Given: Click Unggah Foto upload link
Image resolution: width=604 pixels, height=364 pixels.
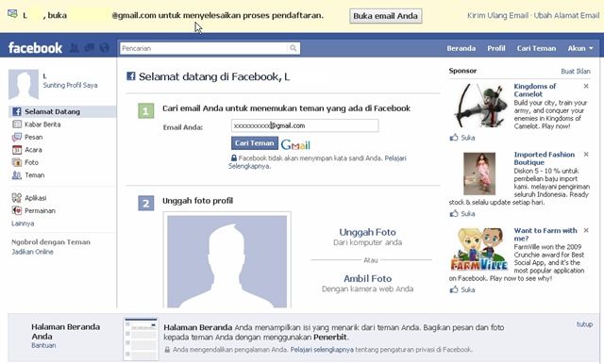Looking at the screenshot, I should 367,232.
